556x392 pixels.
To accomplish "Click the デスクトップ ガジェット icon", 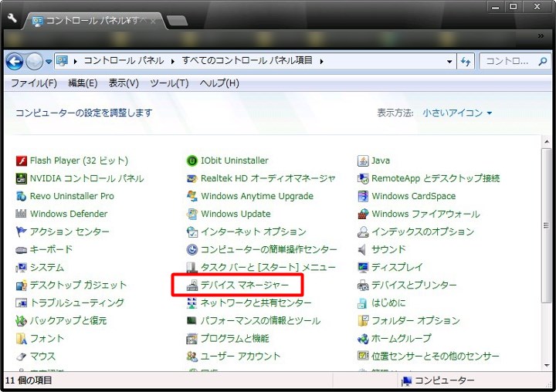I will pos(22,286).
